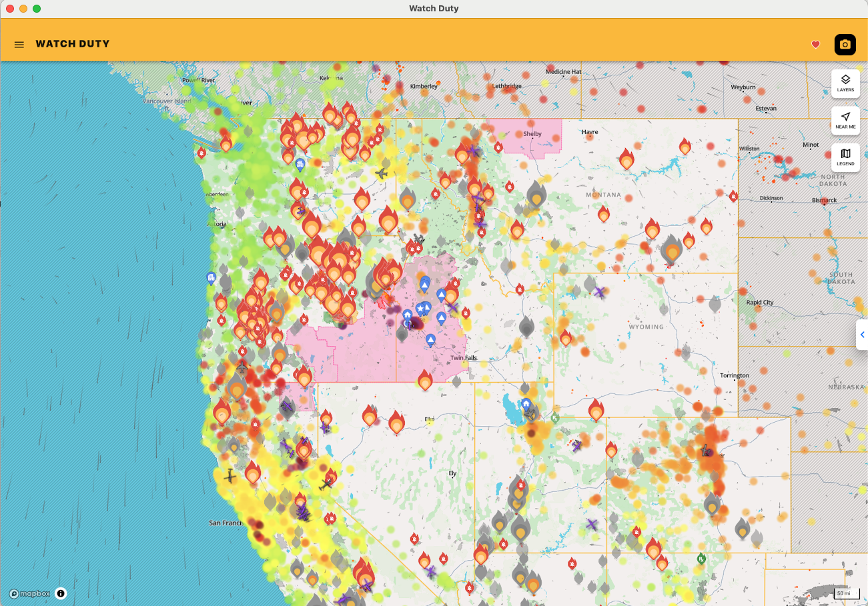Screen dimensions: 868x606
Task: Select the green Rx marker in southern Colorado
Action: (701, 558)
